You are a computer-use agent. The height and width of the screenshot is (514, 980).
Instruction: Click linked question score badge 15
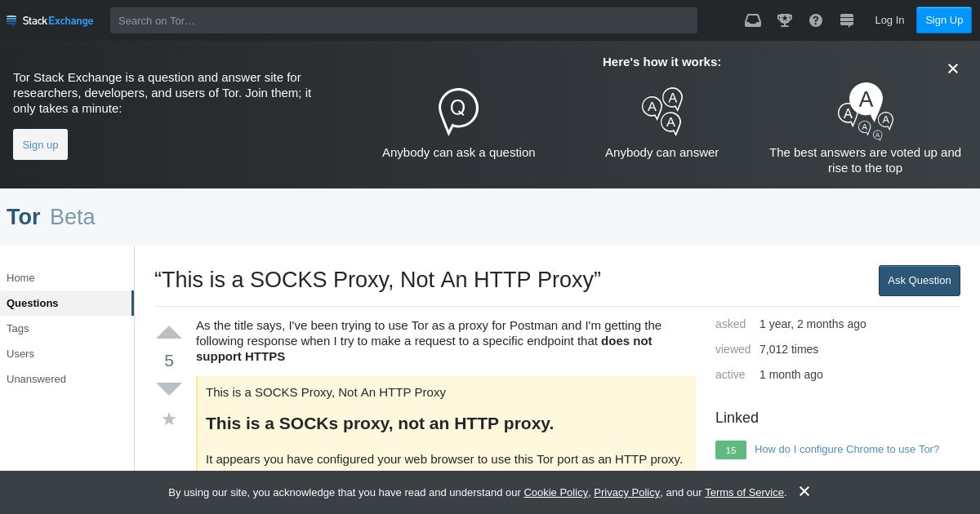pos(731,450)
